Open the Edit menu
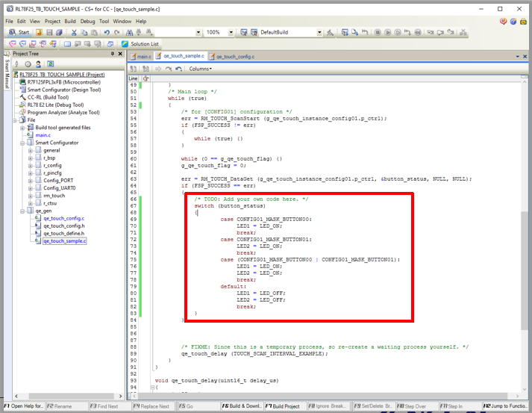Screen dimensions: 532x413 click(x=22, y=21)
